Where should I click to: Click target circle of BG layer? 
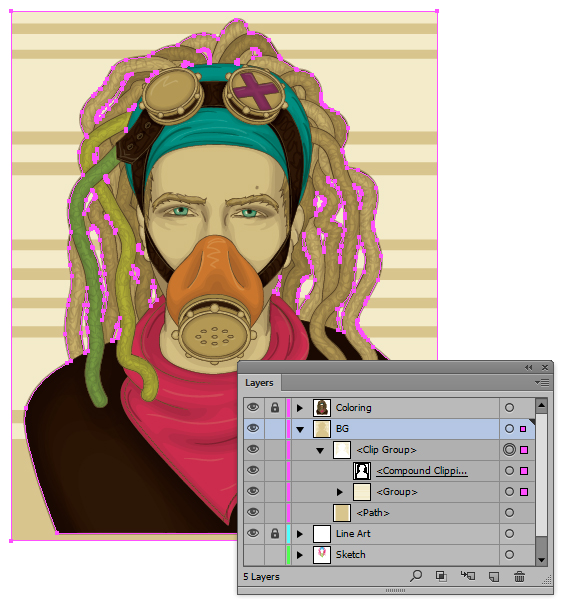(509, 429)
